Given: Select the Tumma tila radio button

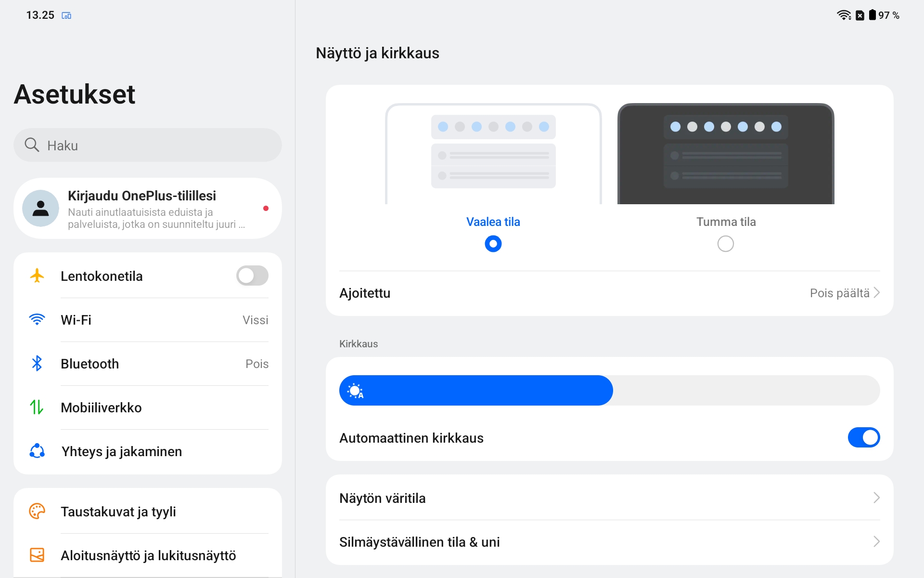Looking at the screenshot, I should click(x=726, y=244).
